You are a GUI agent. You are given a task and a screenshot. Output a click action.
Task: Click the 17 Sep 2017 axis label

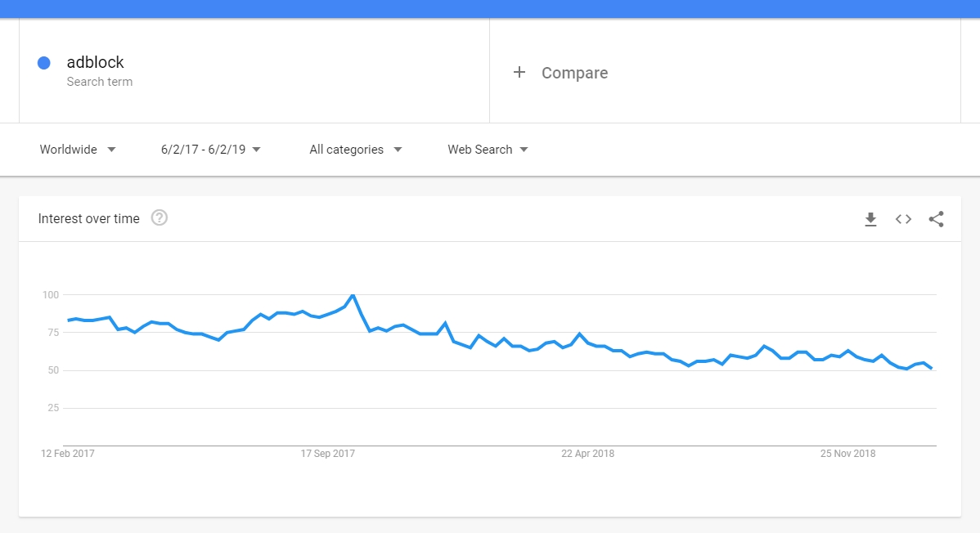tap(327, 454)
